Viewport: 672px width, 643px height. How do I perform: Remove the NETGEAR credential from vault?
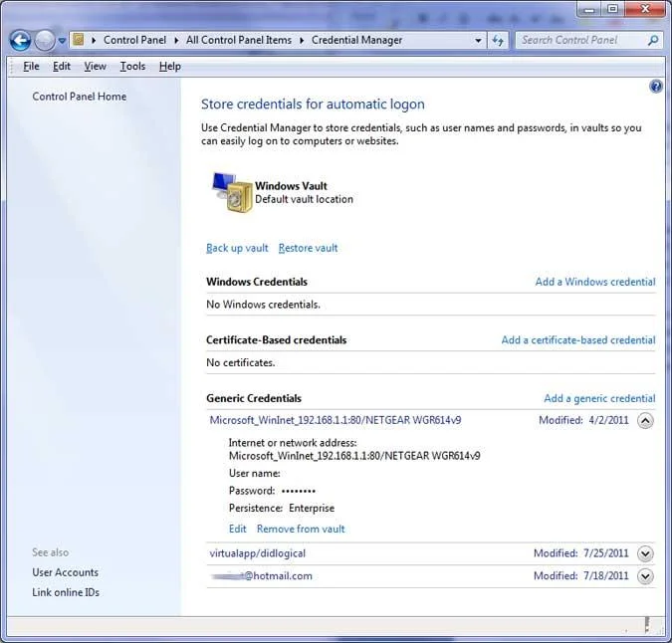coord(301,529)
